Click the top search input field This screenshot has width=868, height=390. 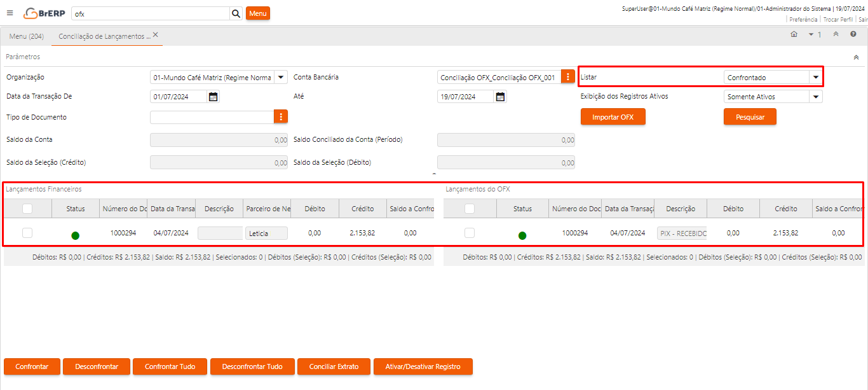[150, 13]
